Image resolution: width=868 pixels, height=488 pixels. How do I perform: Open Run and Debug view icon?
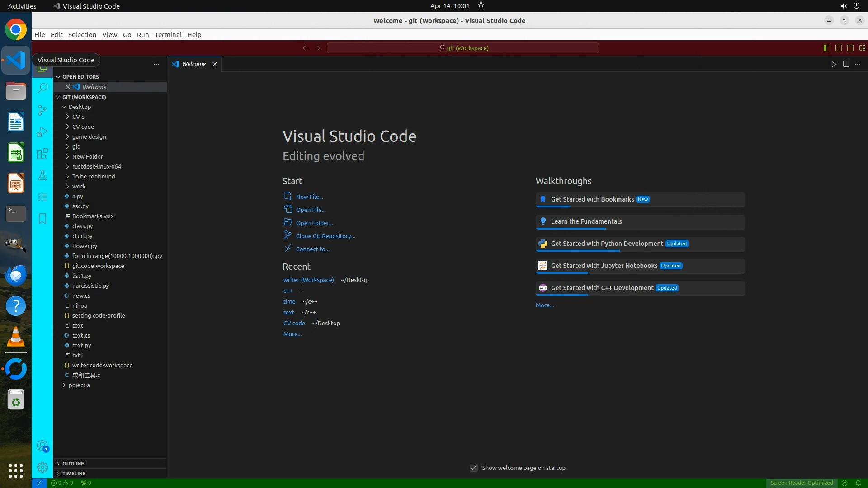click(x=42, y=132)
